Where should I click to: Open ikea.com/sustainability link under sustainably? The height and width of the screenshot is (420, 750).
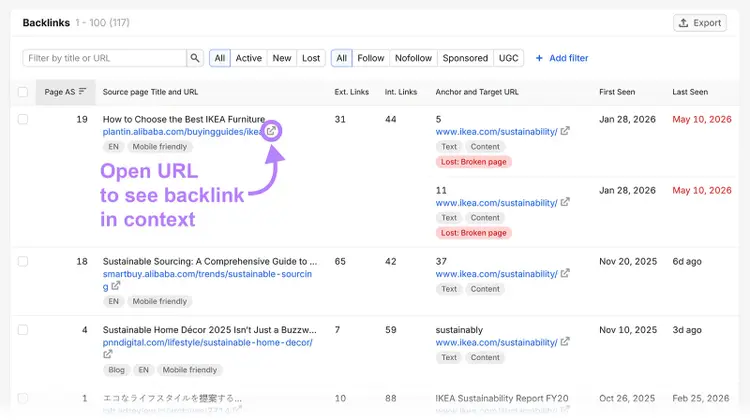pyautogui.click(x=496, y=343)
